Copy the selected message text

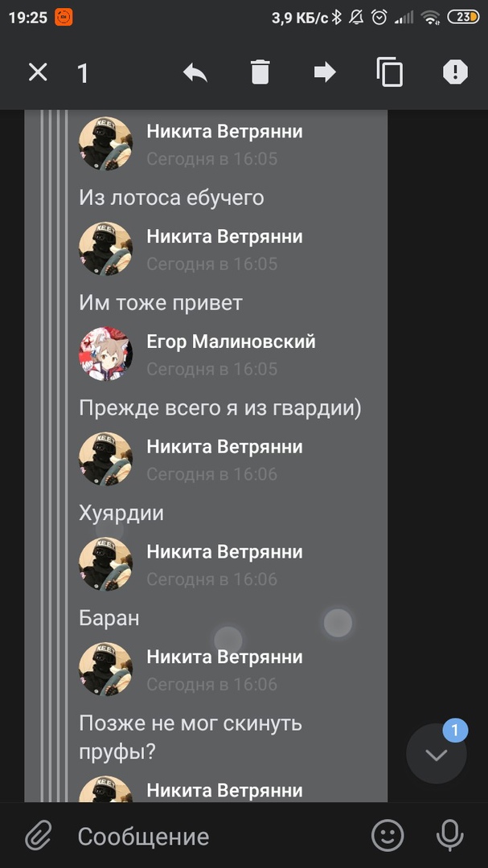[x=390, y=72]
